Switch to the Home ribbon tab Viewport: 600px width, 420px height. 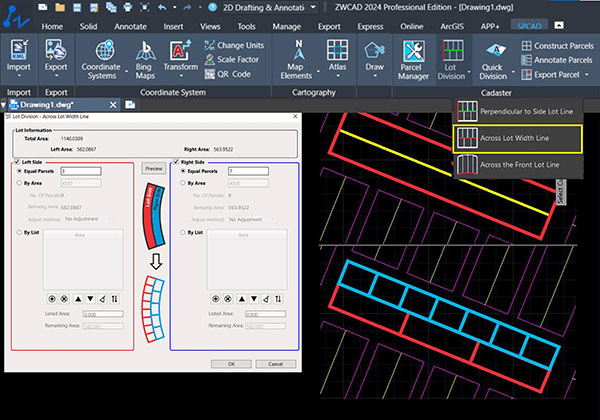point(52,26)
